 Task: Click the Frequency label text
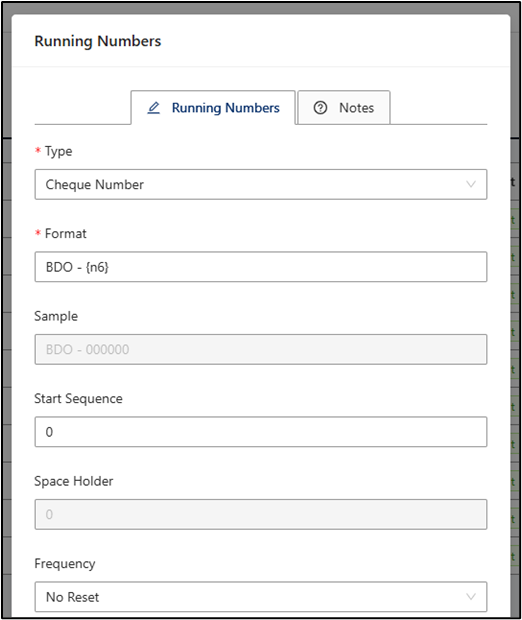pos(65,564)
